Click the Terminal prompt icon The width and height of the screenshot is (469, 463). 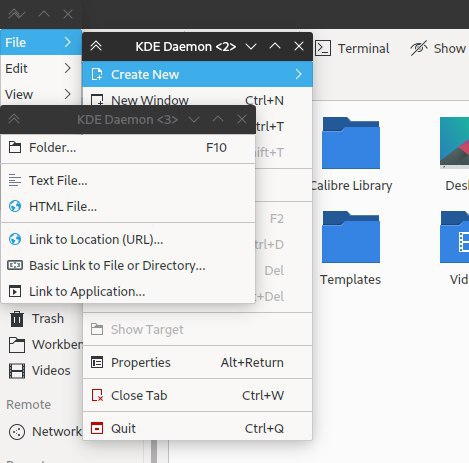tap(323, 48)
